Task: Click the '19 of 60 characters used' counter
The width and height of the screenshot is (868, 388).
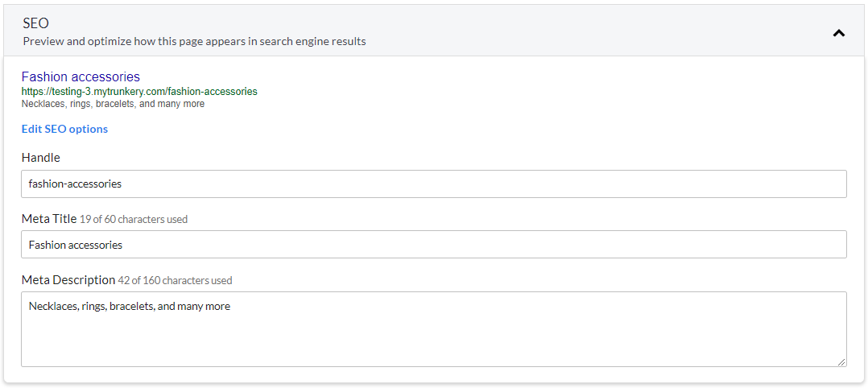Action: [134, 219]
